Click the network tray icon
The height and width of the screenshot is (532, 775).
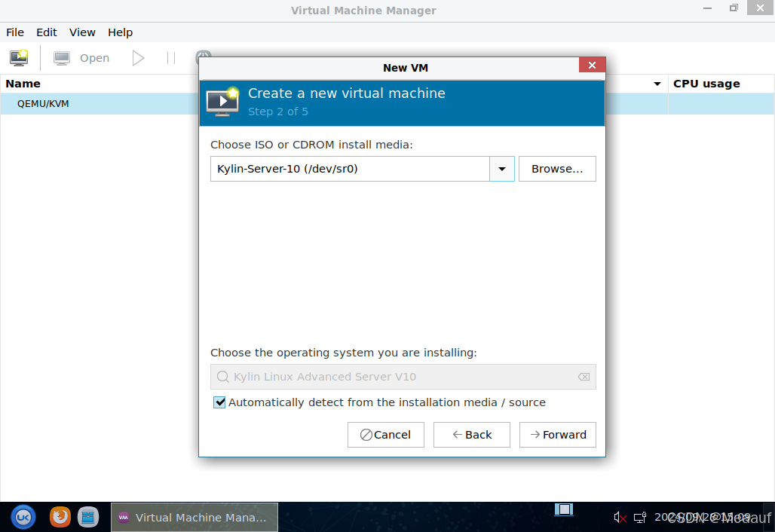[640, 517]
